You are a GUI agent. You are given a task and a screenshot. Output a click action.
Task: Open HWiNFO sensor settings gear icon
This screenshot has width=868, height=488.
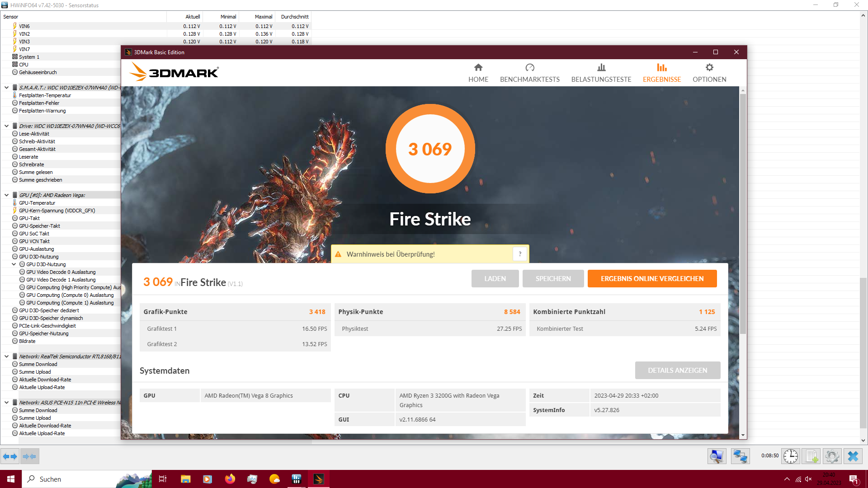(832, 456)
